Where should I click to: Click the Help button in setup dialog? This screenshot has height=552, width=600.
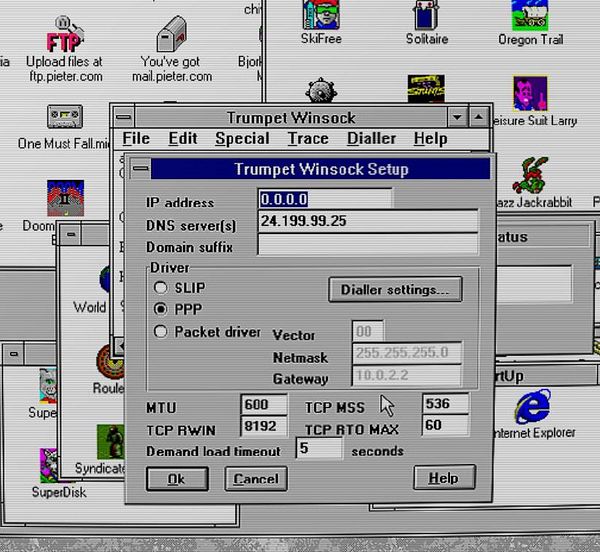444,477
